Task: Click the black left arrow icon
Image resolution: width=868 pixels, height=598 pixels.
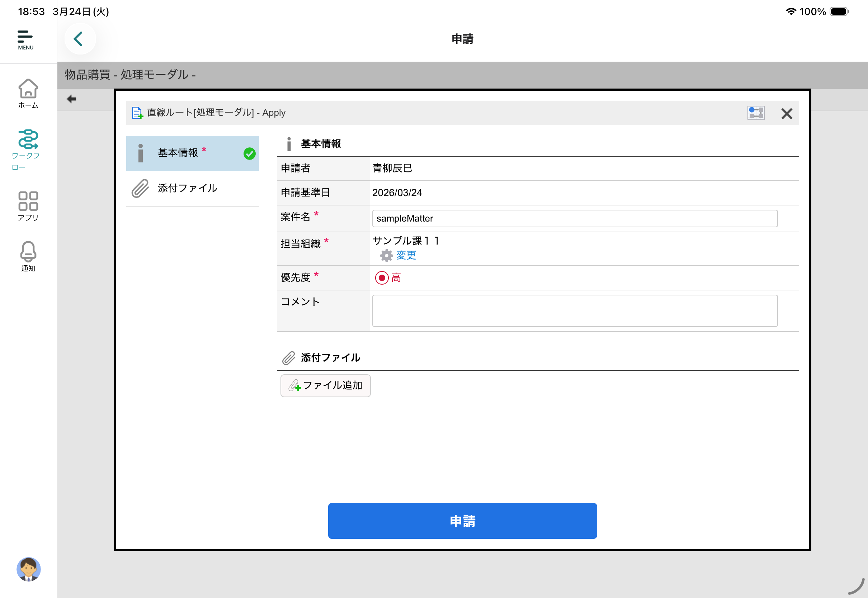Action: tap(71, 99)
